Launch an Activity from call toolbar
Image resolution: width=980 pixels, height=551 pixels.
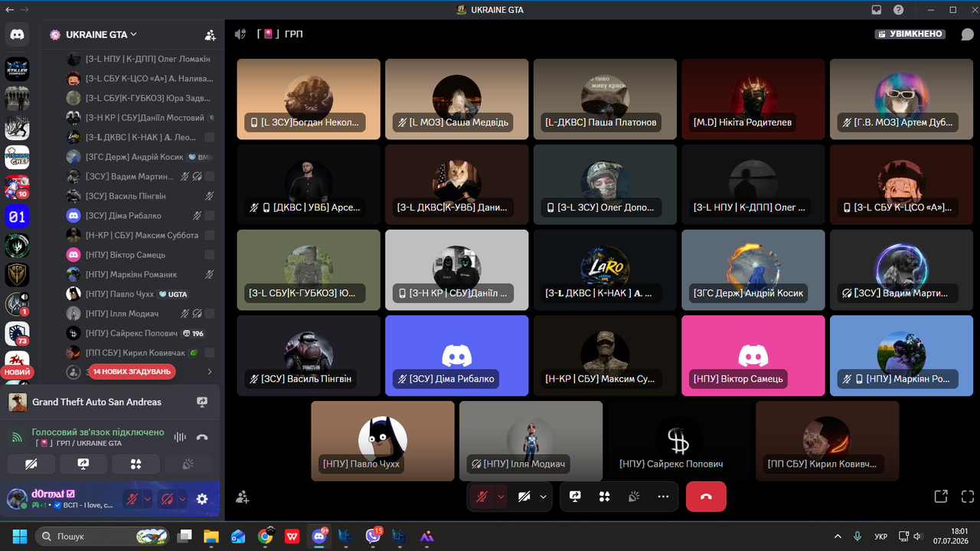(604, 497)
